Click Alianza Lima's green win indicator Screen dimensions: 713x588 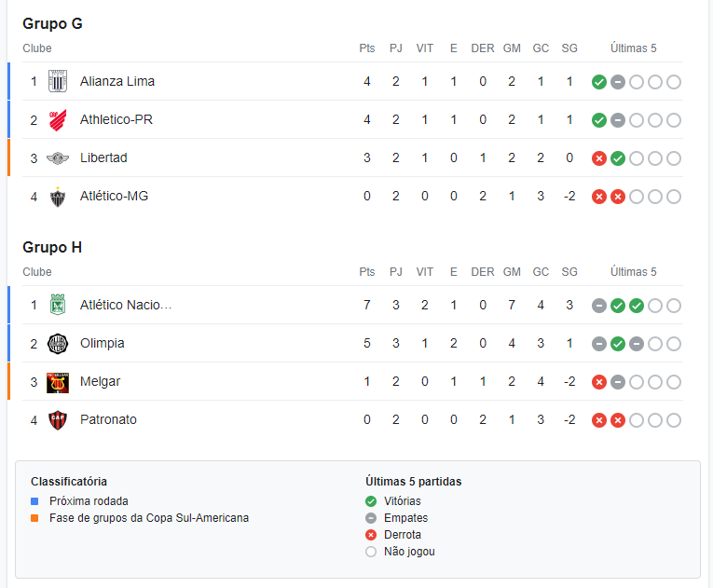click(599, 82)
